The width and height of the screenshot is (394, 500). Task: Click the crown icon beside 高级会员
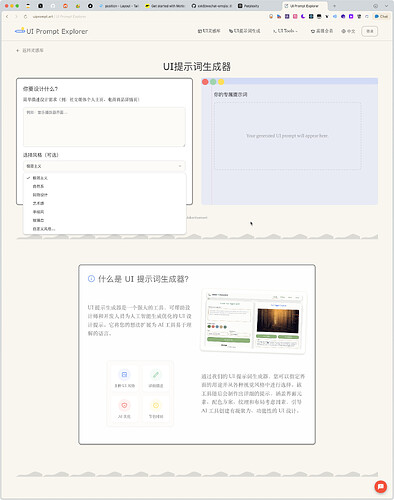pyautogui.click(x=313, y=31)
